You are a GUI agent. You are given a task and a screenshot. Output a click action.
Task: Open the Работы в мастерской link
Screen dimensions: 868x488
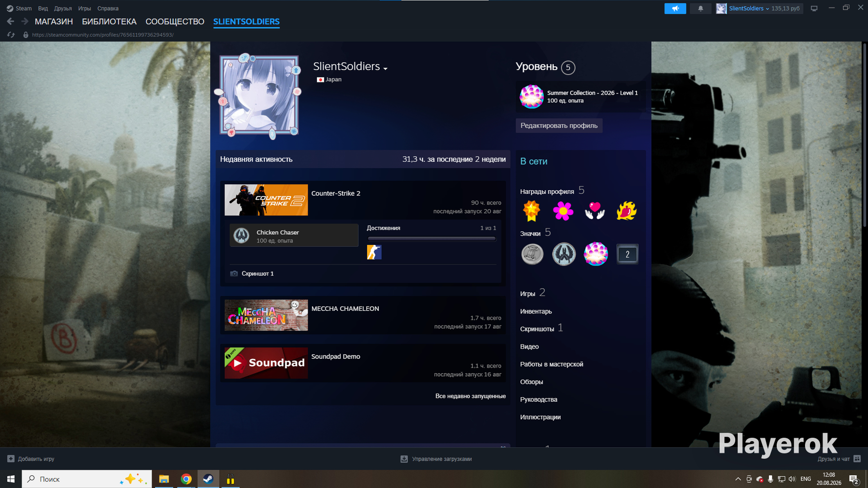[x=552, y=364]
